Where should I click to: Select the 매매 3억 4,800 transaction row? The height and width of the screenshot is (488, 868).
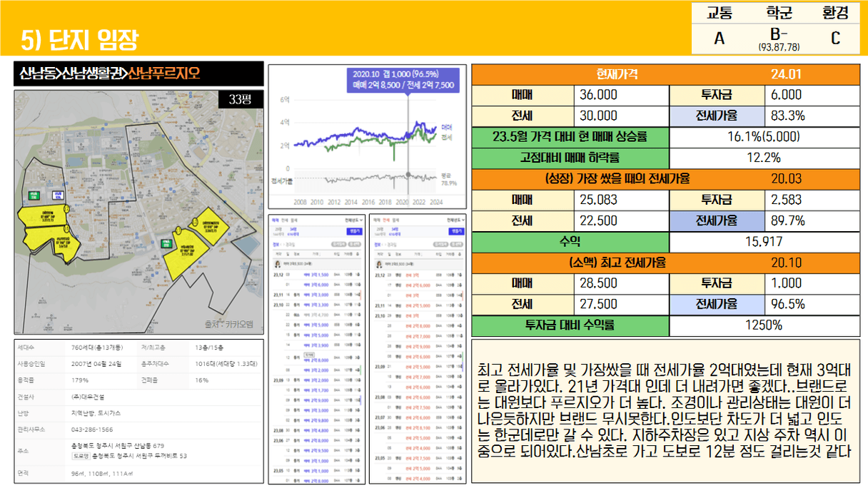tap(317, 430)
